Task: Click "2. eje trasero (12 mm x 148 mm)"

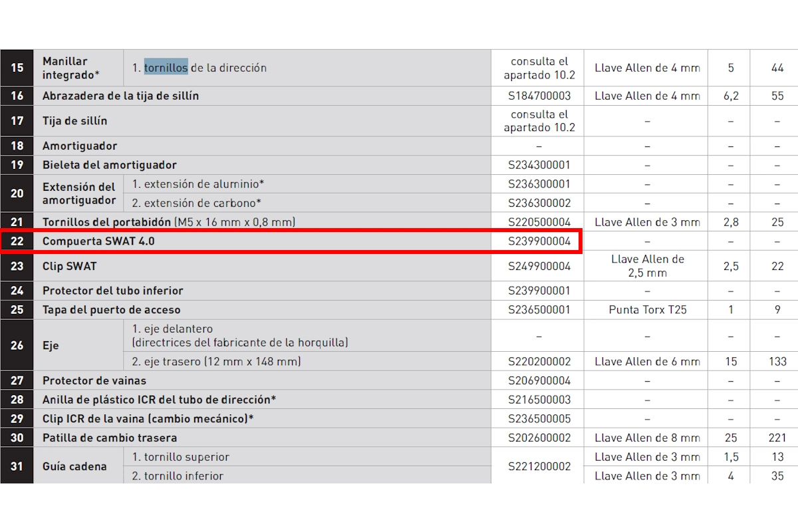Action: coord(216,362)
